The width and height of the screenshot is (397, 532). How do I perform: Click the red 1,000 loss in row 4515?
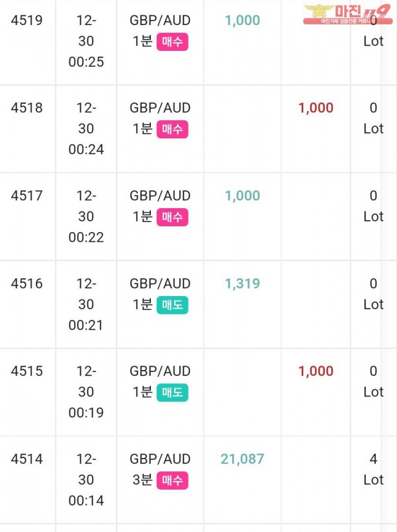point(316,371)
